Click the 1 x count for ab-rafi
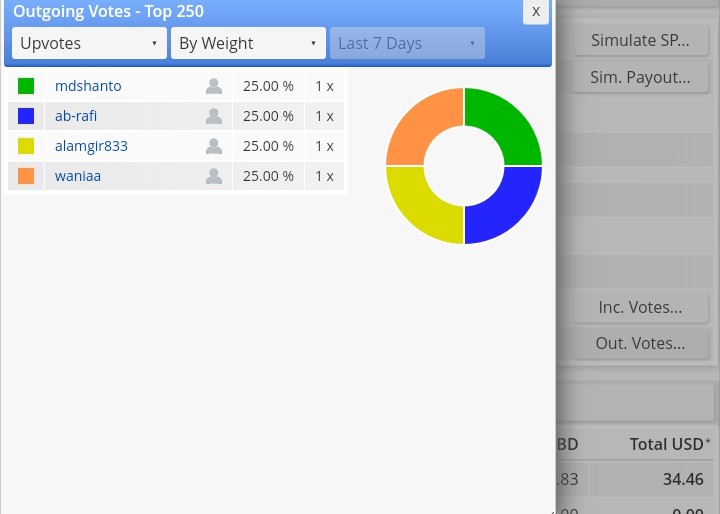Image resolution: width=720 pixels, height=514 pixels. [x=324, y=116]
